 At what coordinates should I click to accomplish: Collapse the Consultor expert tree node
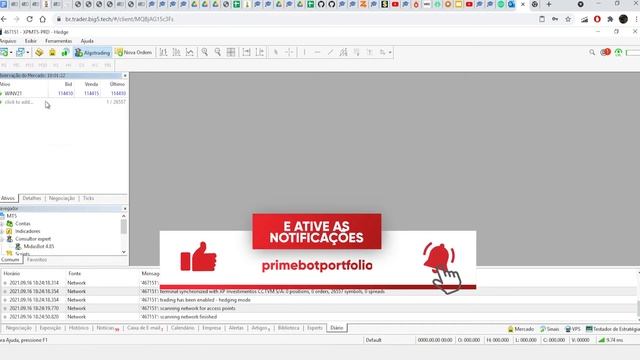coord(2,239)
